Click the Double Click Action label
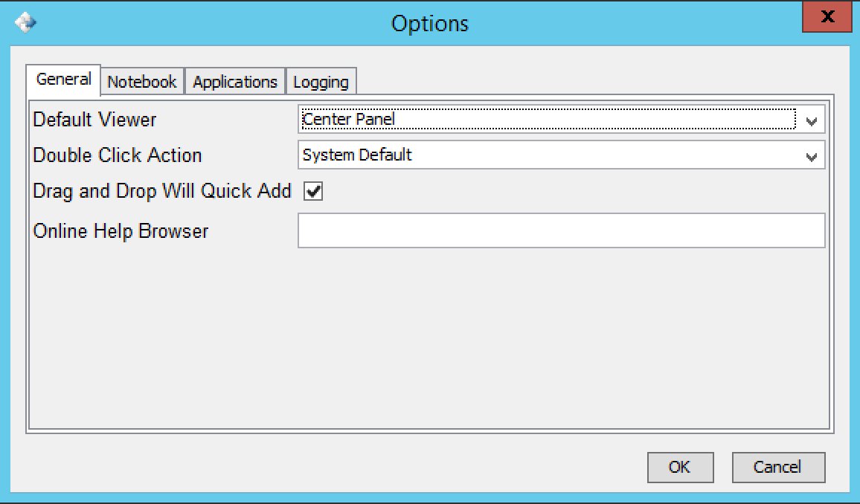This screenshot has width=860, height=504. [x=118, y=155]
